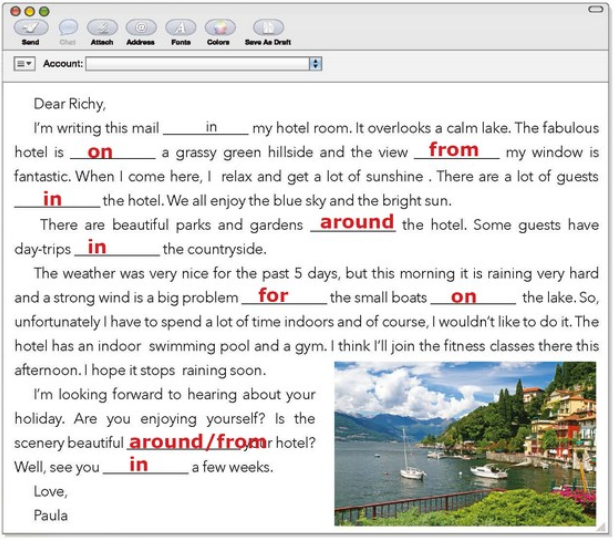Click the red close window button

15,11
